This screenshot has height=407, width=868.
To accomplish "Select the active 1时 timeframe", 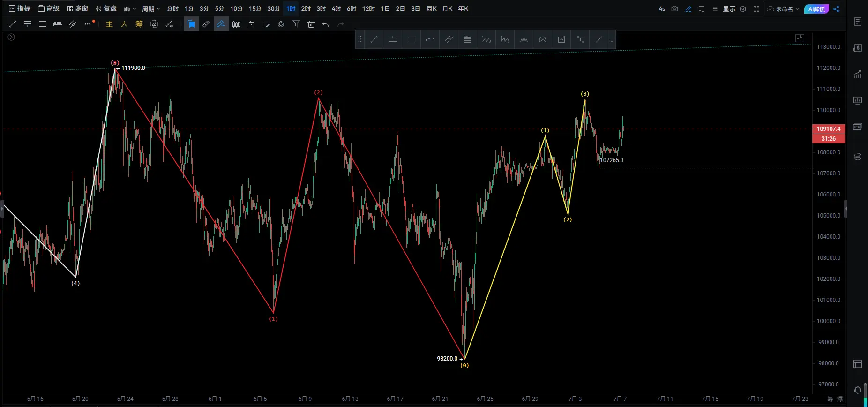I will click(x=291, y=8).
